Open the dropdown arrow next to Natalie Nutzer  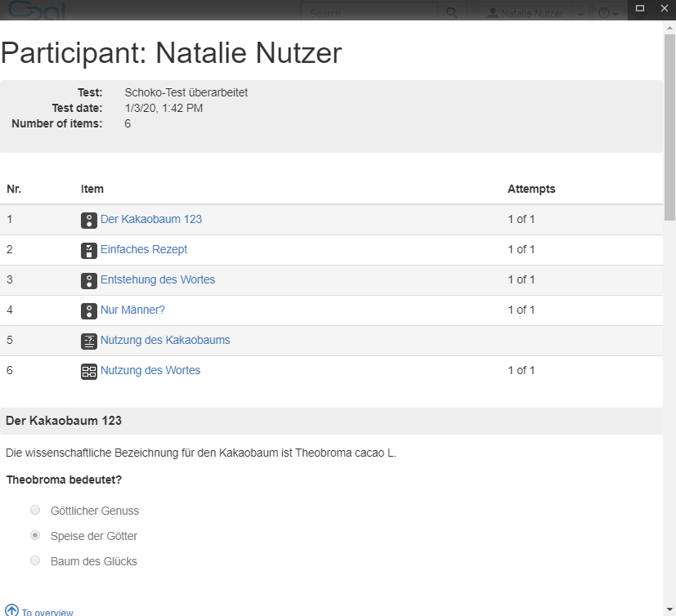(580, 13)
